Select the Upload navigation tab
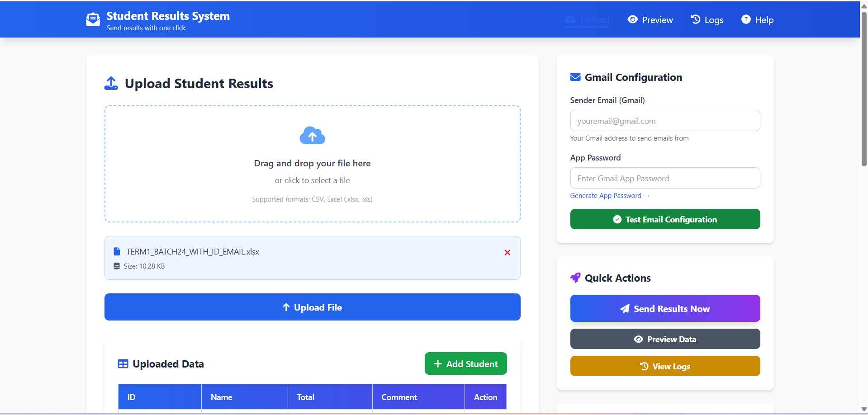 click(587, 20)
